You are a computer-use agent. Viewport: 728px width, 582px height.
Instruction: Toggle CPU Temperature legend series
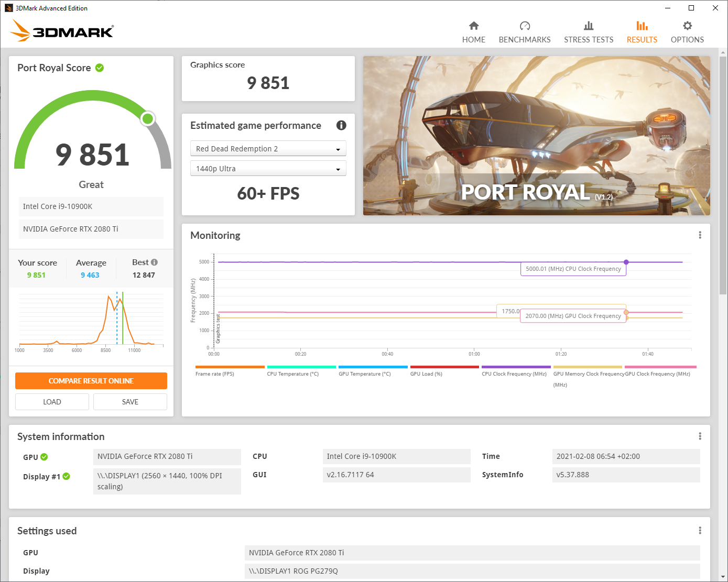point(301,371)
